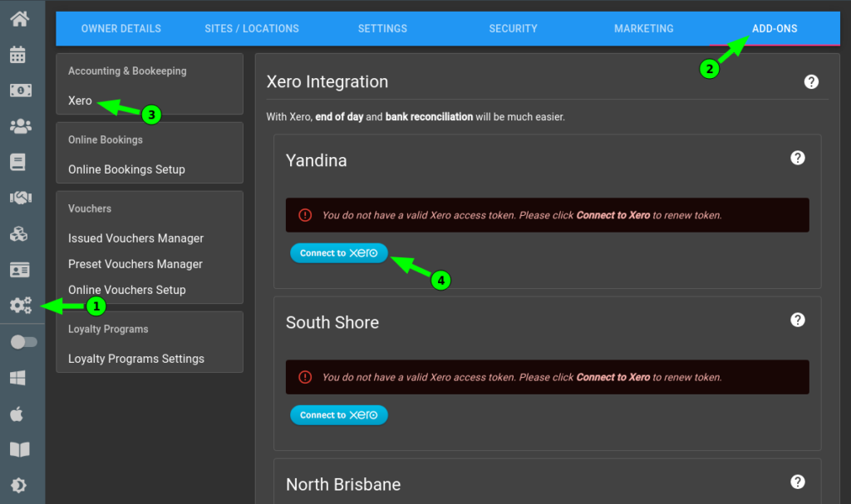Viewport: 851px width, 504px height.
Task: Click the North Brisbane site heading
Action: click(x=343, y=484)
